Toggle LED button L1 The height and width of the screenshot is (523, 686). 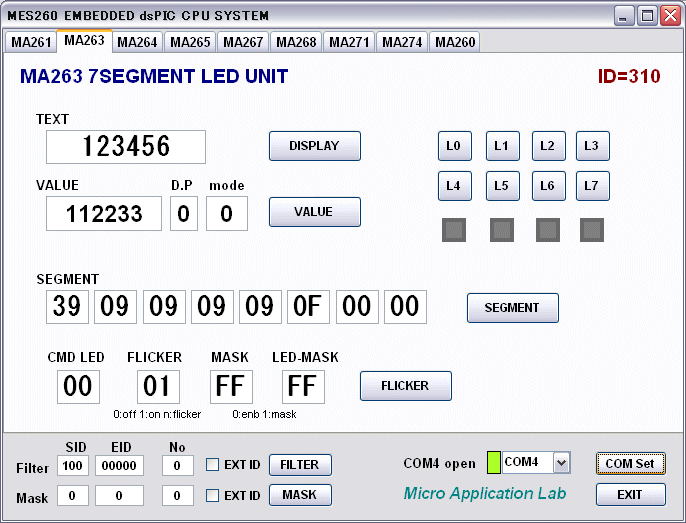[503, 146]
